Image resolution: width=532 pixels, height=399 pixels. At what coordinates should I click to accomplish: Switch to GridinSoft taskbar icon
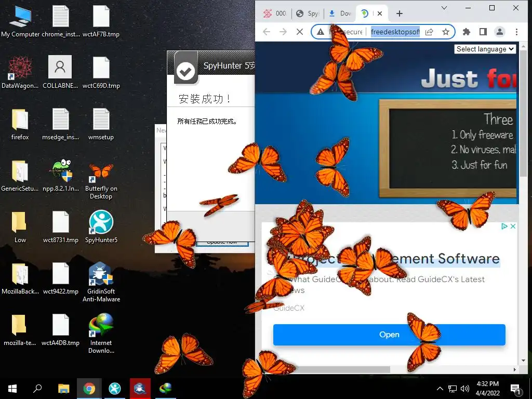click(x=140, y=389)
